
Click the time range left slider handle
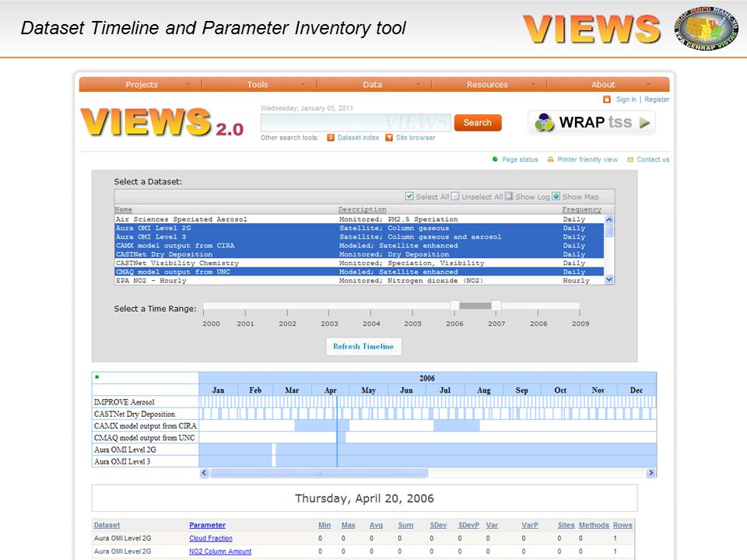[454, 306]
